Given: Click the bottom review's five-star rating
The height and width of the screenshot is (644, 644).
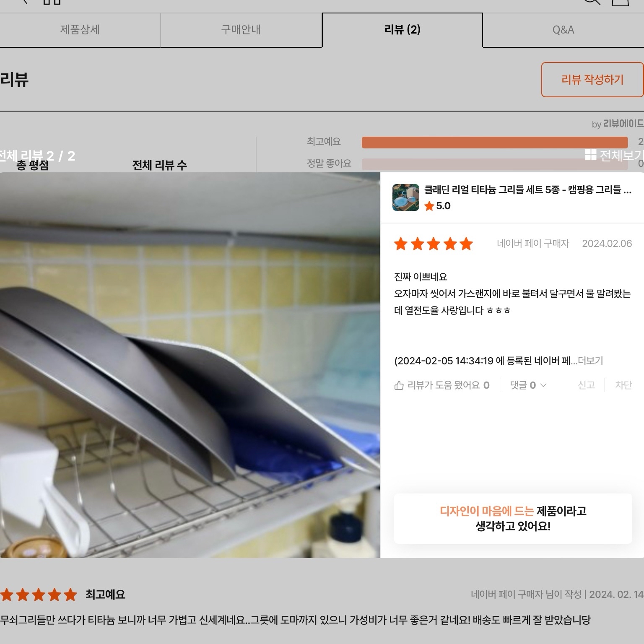Looking at the screenshot, I should pyautogui.click(x=39, y=595).
